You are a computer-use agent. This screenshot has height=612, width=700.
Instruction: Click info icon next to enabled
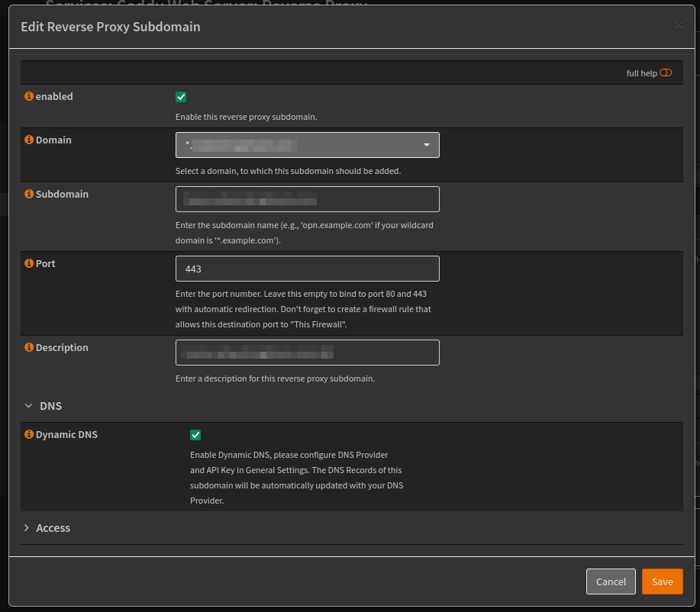(29, 97)
